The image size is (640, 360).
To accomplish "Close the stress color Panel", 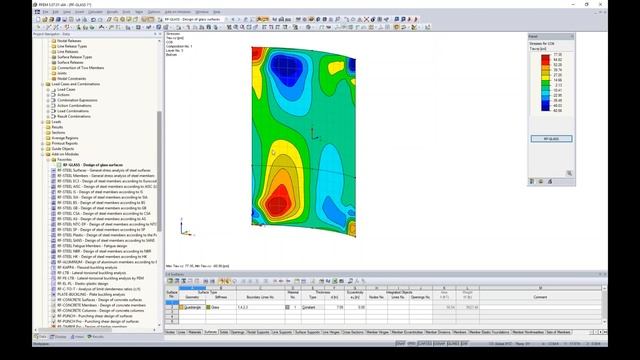I will pos(572,36).
